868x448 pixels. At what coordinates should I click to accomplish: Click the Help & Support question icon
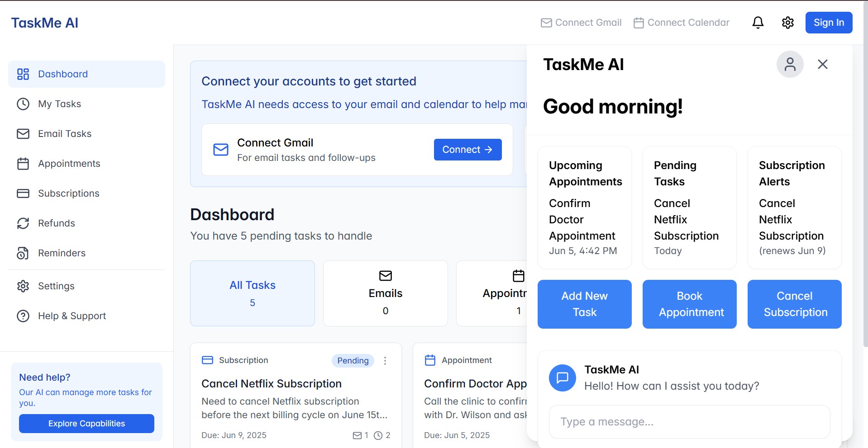tap(23, 316)
